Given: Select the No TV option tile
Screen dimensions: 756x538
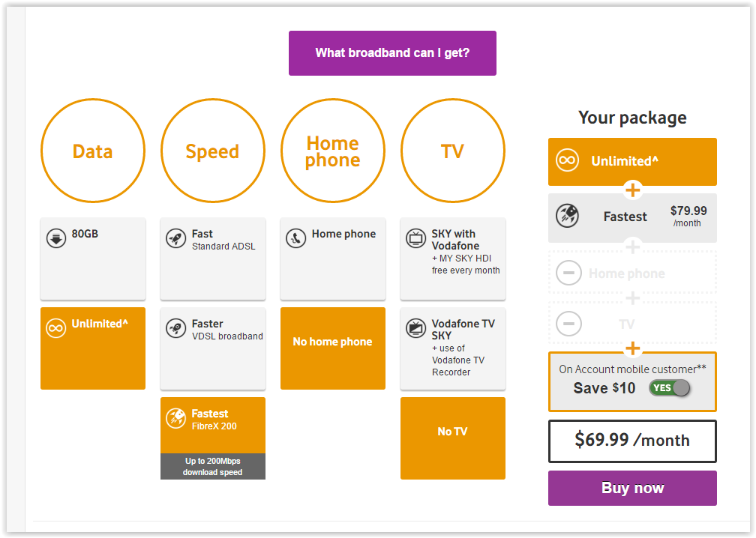Looking at the screenshot, I should pos(453,438).
